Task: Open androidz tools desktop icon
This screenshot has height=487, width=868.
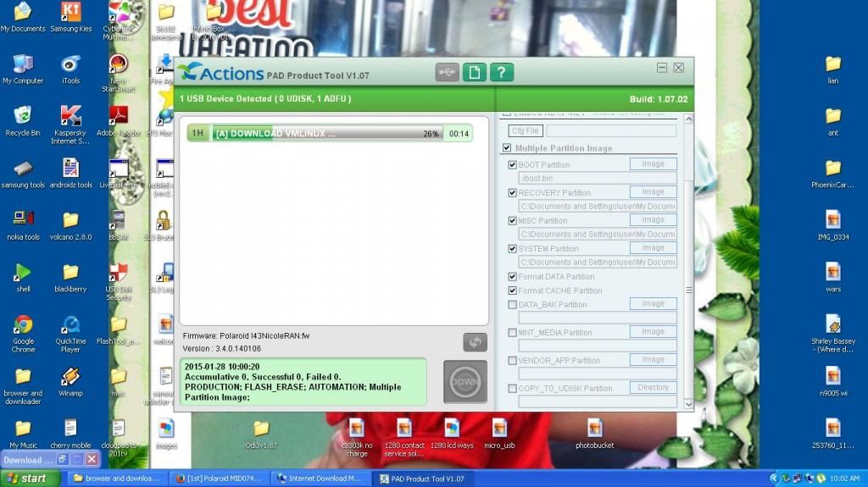Action: 71,174
